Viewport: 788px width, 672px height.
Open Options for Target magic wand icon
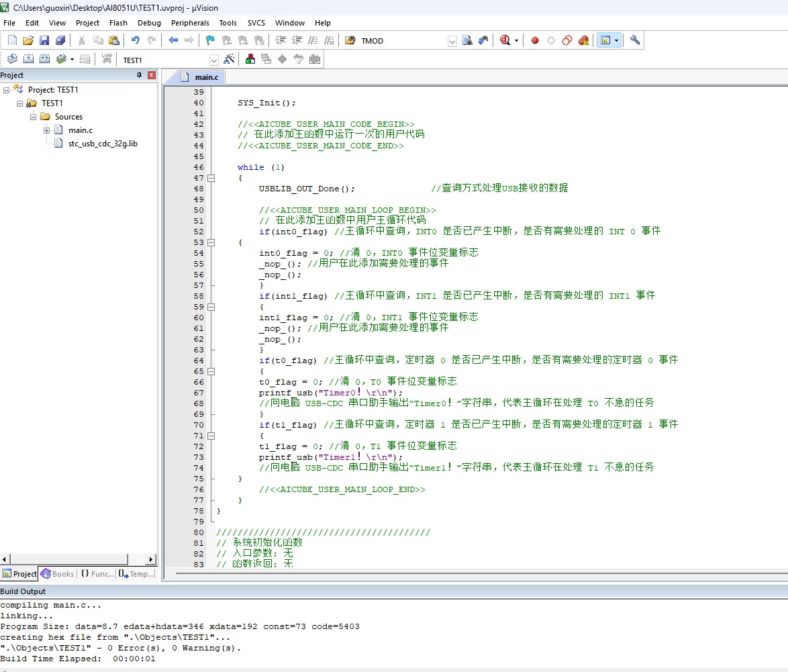point(229,59)
